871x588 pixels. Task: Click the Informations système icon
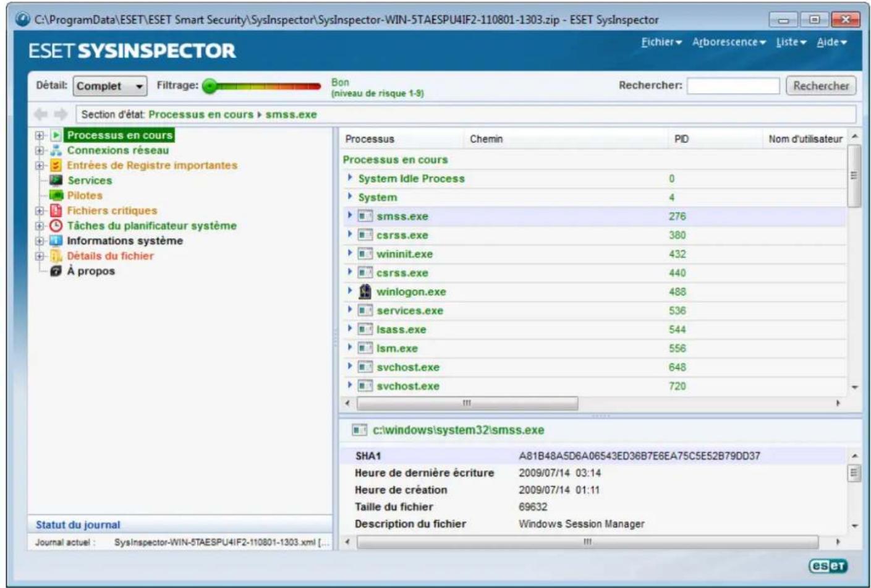click(x=56, y=241)
